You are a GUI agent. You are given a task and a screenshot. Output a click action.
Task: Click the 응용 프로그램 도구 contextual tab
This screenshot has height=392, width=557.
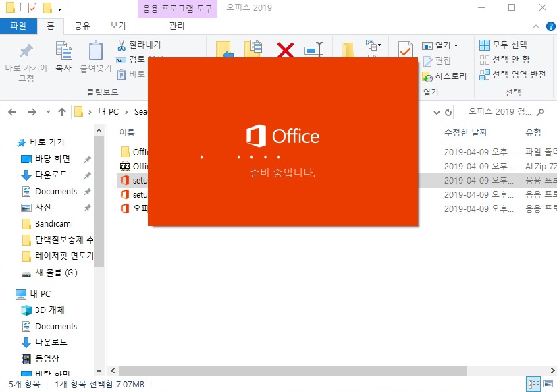click(178, 9)
